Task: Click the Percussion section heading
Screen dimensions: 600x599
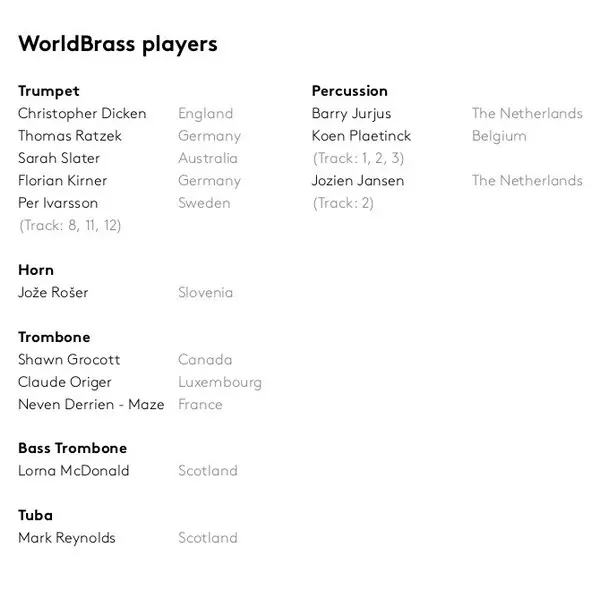Action: pyautogui.click(x=349, y=91)
